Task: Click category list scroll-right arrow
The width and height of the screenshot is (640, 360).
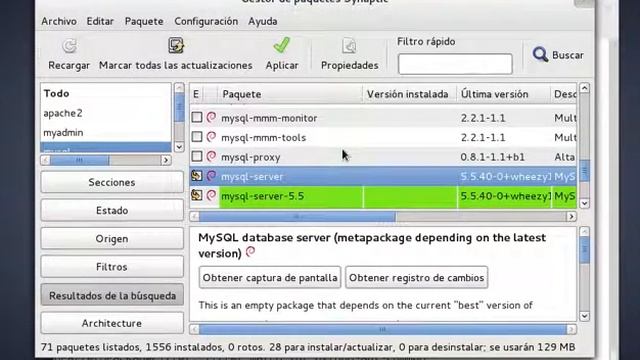Action: pyautogui.click(x=166, y=160)
